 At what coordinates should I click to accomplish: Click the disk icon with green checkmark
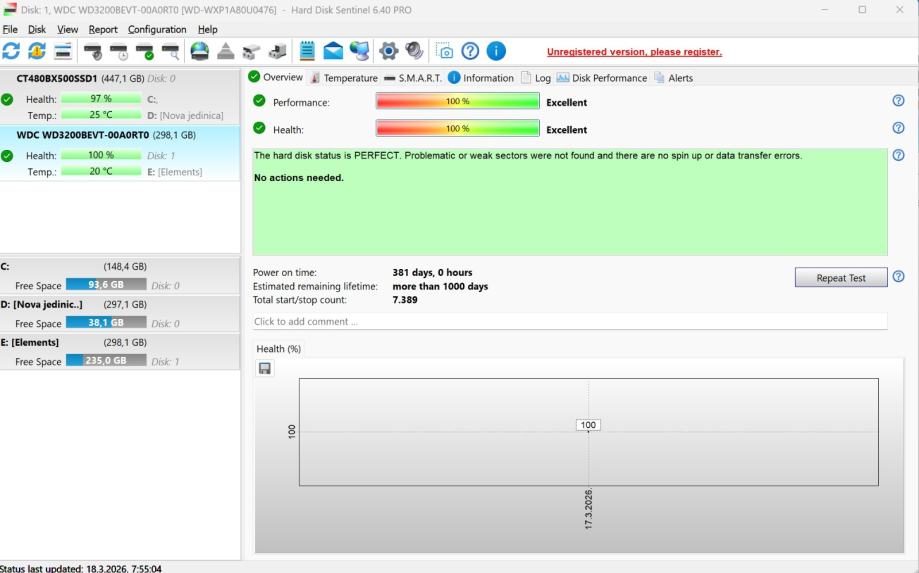(144, 52)
